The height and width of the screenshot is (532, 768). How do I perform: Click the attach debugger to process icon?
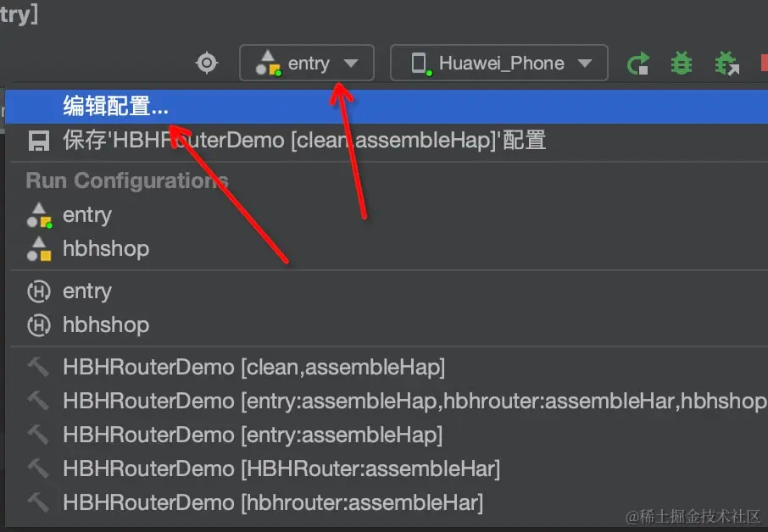pos(726,64)
